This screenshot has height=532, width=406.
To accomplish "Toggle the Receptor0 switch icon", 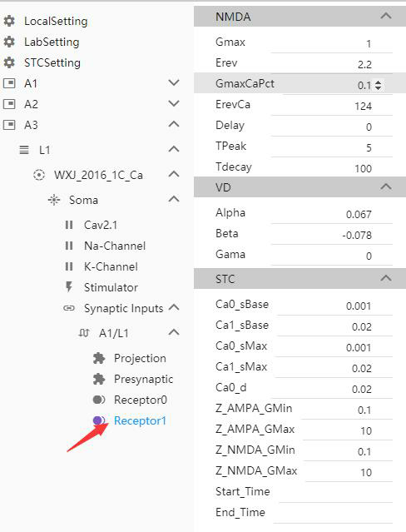I will point(99,400).
